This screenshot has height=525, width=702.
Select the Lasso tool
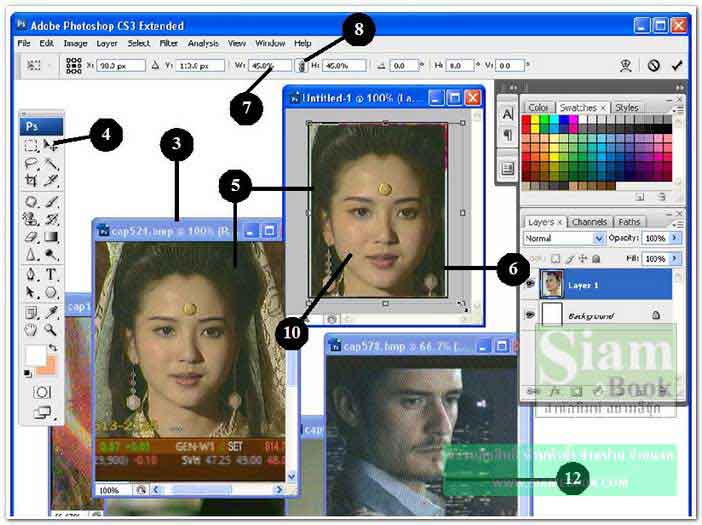pos(31,163)
